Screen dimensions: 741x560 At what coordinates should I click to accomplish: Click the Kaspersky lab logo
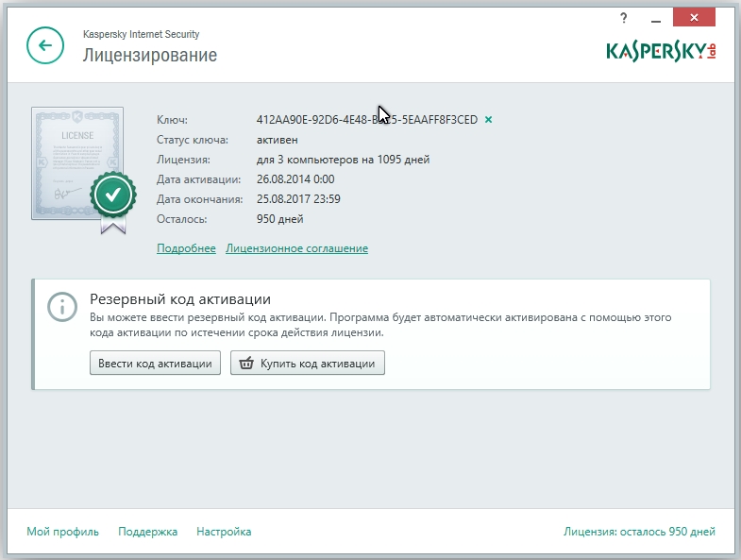coord(661,52)
